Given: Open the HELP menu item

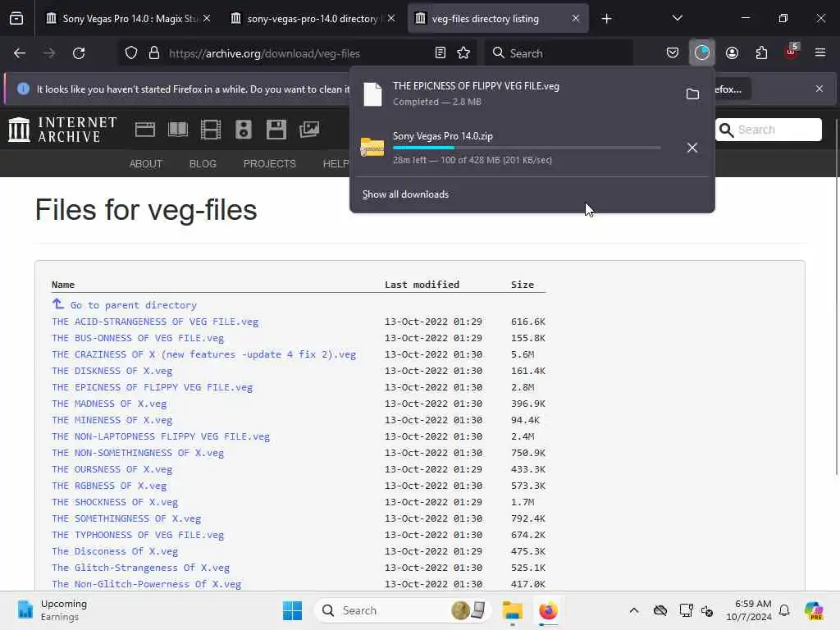Looking at the screenshot, I should coord(336,164).
